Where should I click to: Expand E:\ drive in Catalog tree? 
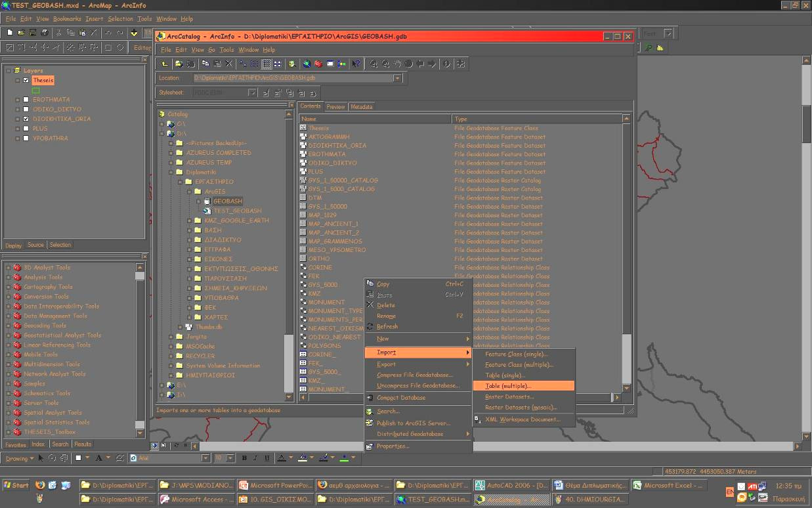[161, 385]
